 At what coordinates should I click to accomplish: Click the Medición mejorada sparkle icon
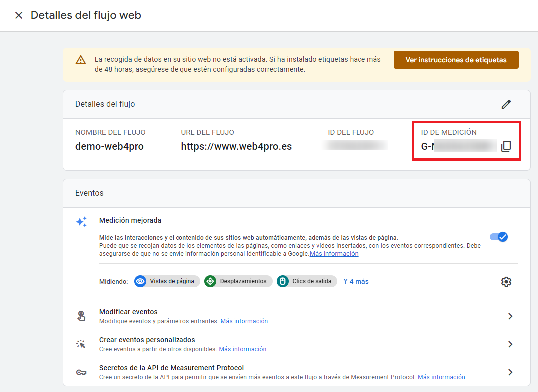coord(81,222)
